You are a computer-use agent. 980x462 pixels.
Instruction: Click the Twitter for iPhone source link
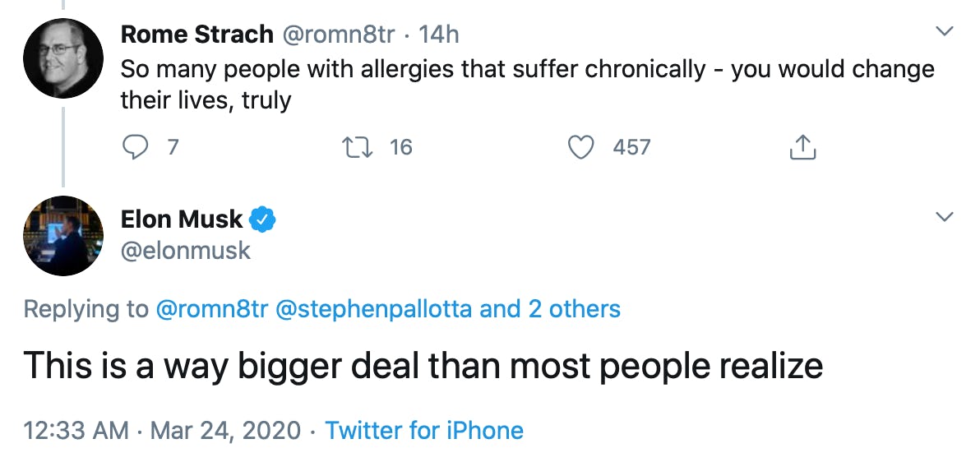point(424,431)
